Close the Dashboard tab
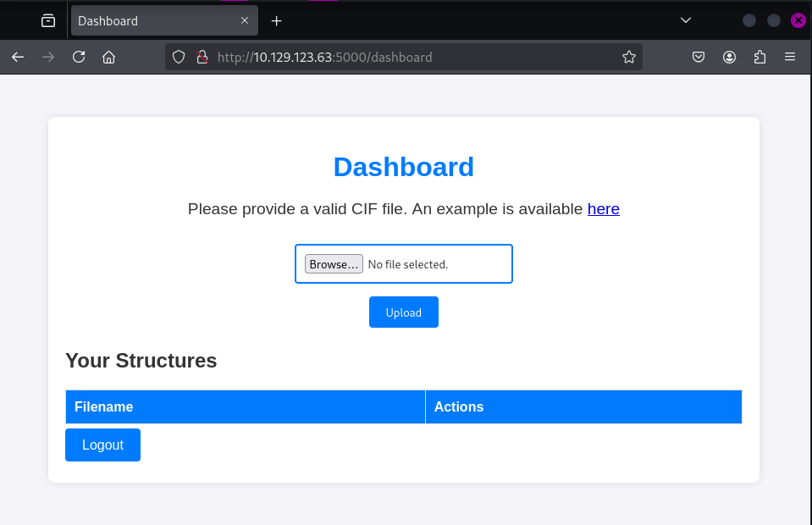 [245, 20]
